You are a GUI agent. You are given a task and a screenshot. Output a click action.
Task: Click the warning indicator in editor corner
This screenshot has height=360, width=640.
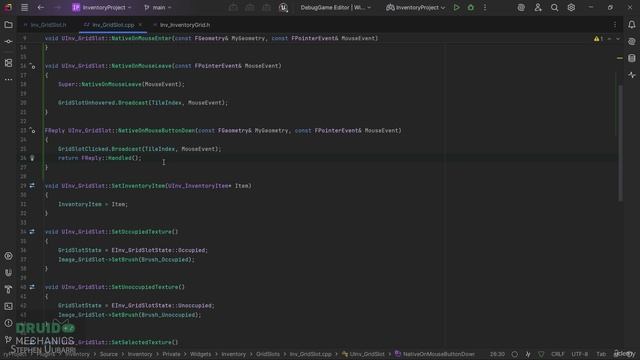click(x=598, y=39)
